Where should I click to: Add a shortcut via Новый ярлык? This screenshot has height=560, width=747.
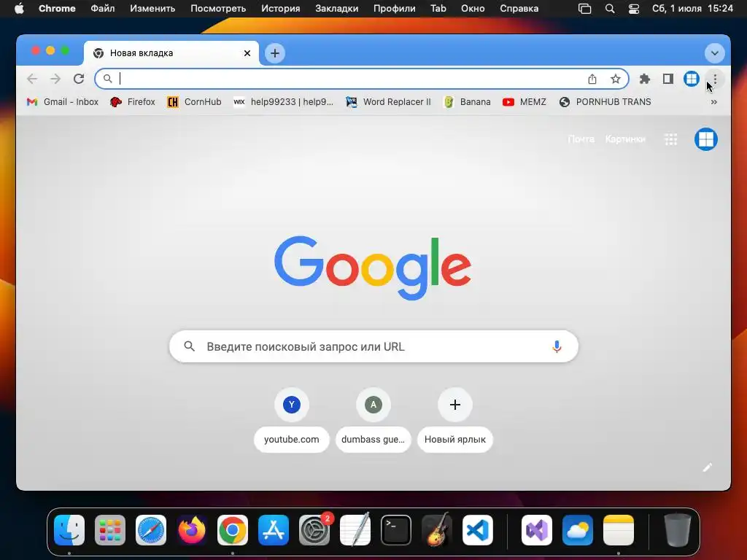tap(455, 421)
